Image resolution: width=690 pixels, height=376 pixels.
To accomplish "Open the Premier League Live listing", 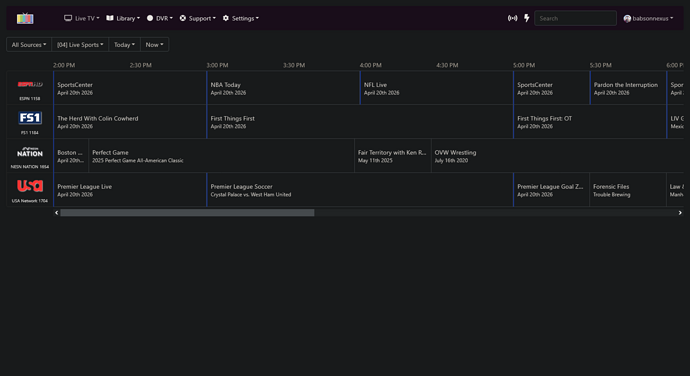I will coord(130,190).
